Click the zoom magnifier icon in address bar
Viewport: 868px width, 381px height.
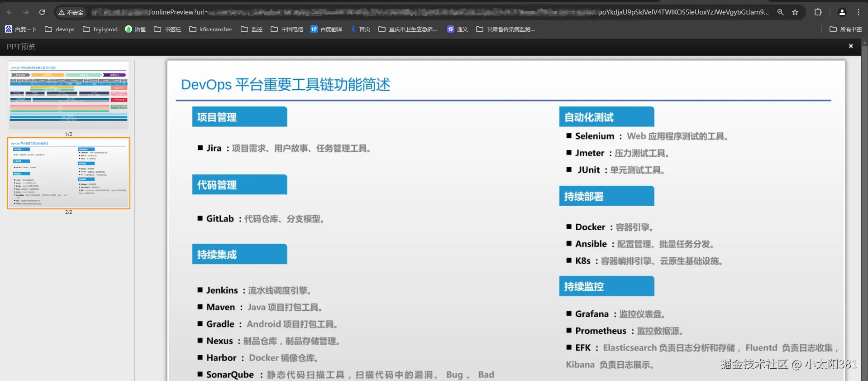pos(780,12)
